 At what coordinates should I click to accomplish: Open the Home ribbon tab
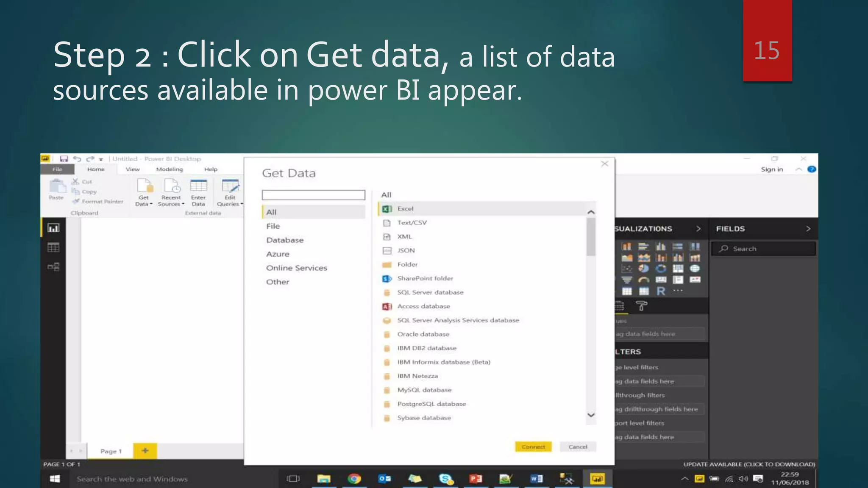pos(96,169)
